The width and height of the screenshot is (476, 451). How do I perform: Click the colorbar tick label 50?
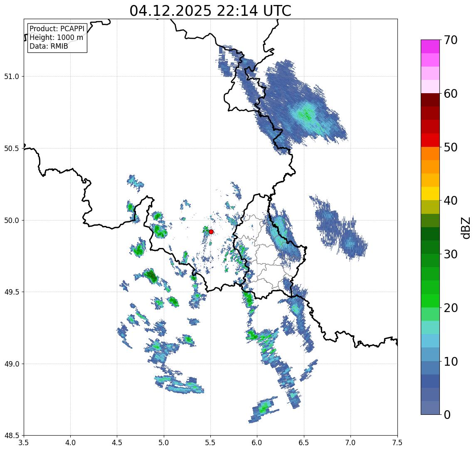[451, 147]
